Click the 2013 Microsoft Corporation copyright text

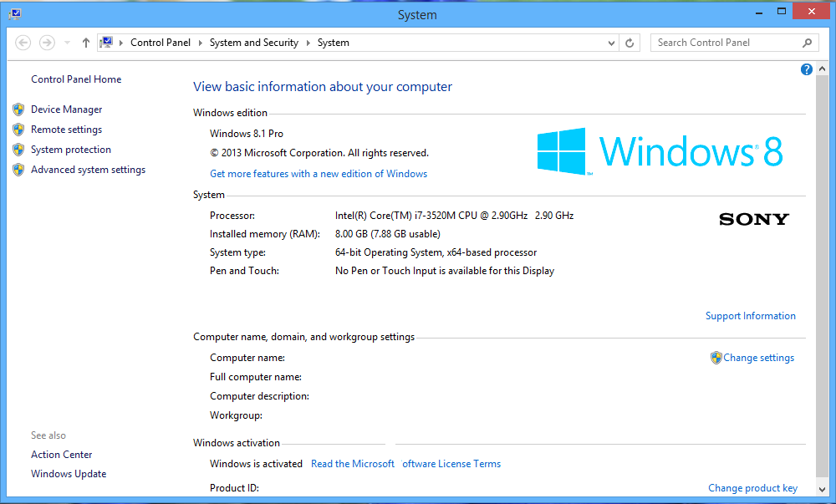(x=319, y=154)
